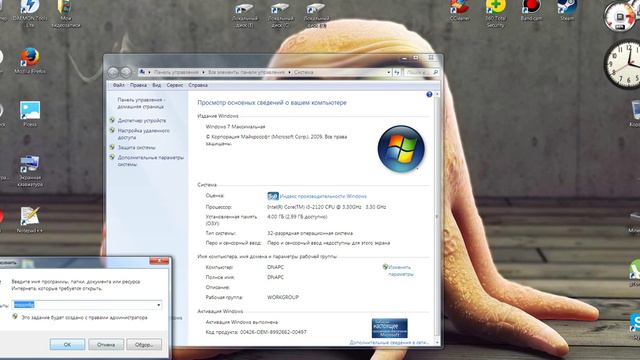Click the Windows 7 Максимальная edition text
Screen dimensions: 640x360
click(x=235, y=127)
